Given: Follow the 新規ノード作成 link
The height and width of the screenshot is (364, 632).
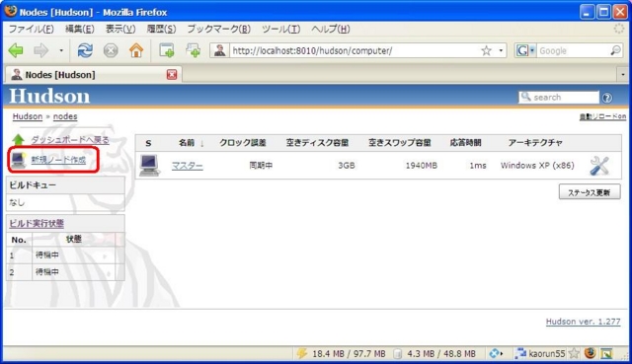Looking at the screenshot, I should pyautogui.click(x=58, y=160).
